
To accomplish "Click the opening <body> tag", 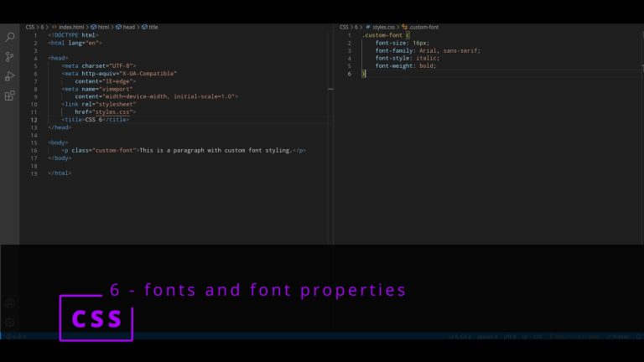I will 58,142.
